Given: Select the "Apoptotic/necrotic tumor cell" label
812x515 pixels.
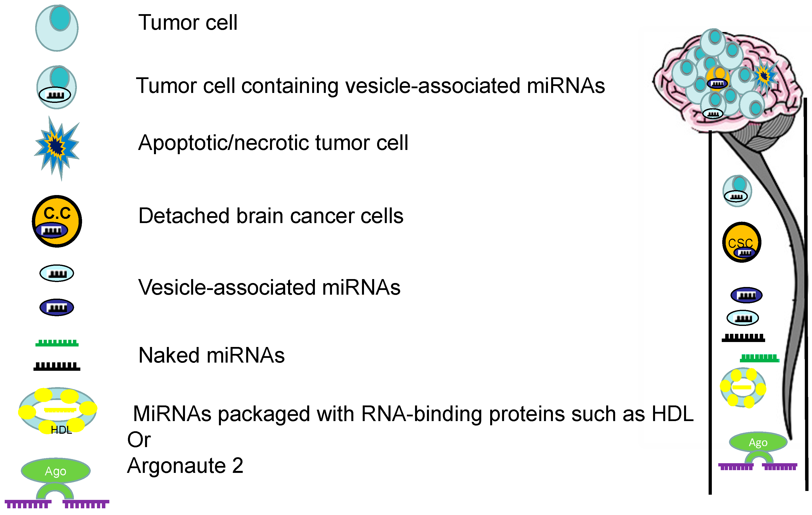Looking at the screenshot, I should click(273, 143).
